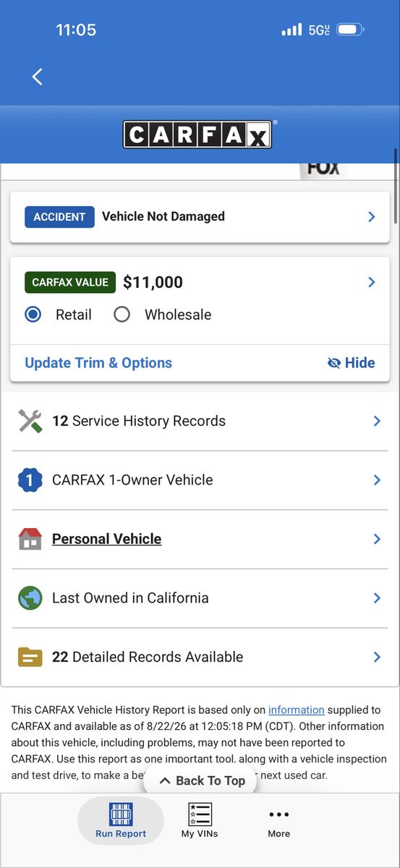400x868 pixels.
Task: Select the Retail radio button
Action: (x=33, y=315)
